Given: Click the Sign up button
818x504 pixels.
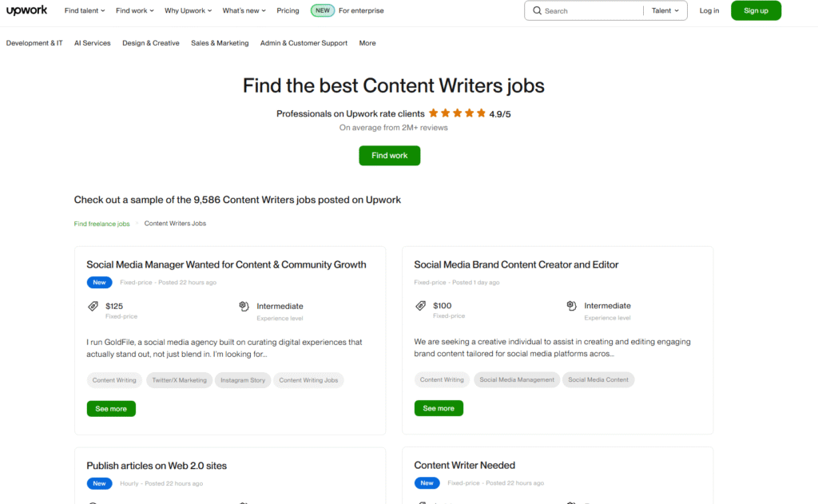Looking at the screenshot, I should tap(756, 10).
